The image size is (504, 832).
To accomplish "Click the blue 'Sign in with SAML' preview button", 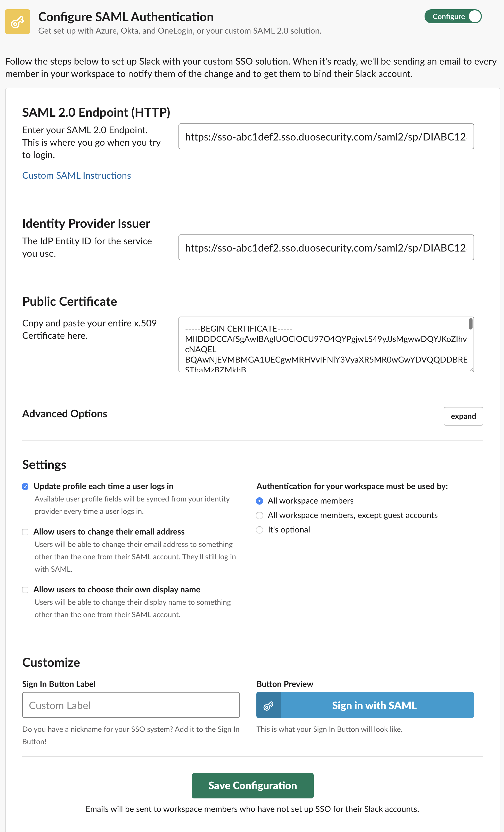I will click(373, 705).
